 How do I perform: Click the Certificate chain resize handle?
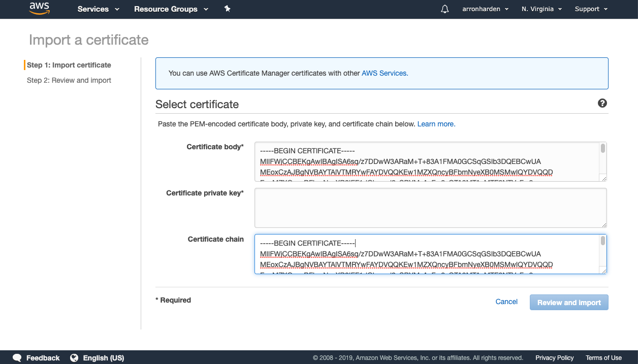[603, 270]
